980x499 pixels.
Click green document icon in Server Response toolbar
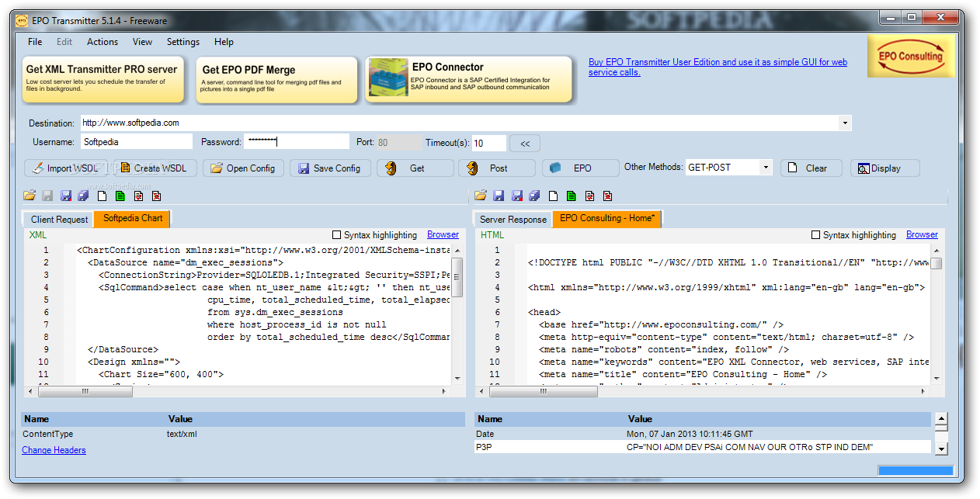[x=572, y=196]
